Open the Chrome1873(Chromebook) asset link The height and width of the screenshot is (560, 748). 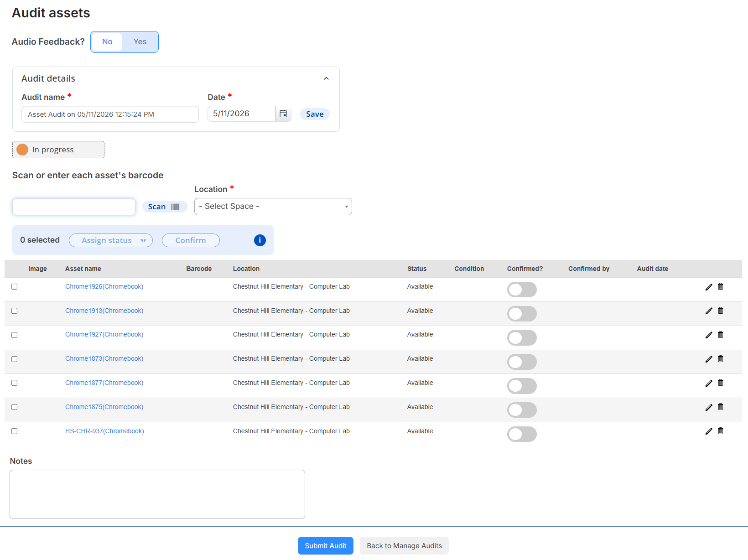pos(104,358)
